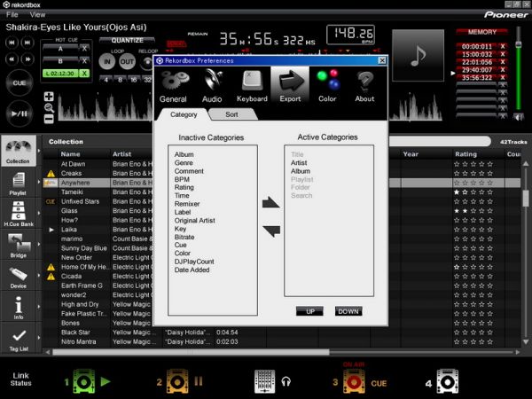The image size is (532, 399).
Task: Open the Audio preferences section
Action: (212, 87)
